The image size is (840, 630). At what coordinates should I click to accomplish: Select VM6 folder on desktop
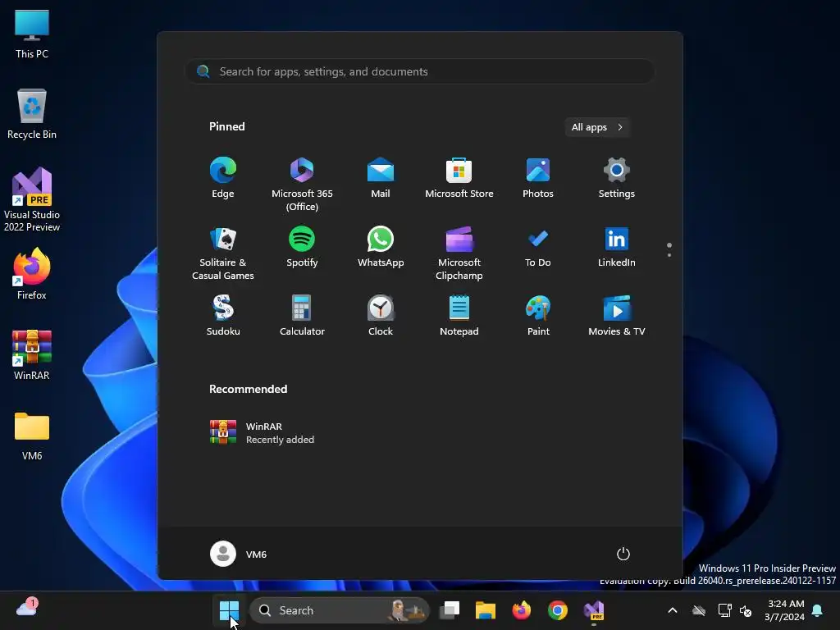click(32, 436)
